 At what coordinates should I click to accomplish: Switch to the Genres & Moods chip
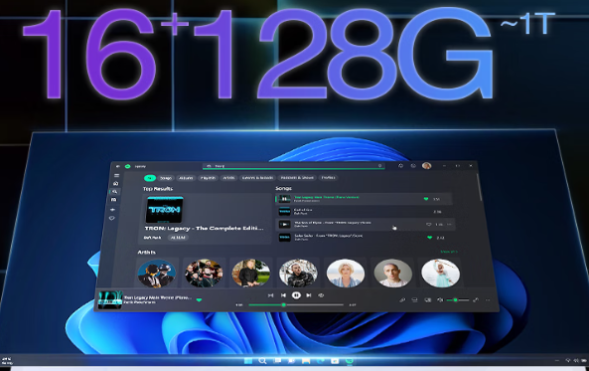click(x=258, y=178)
